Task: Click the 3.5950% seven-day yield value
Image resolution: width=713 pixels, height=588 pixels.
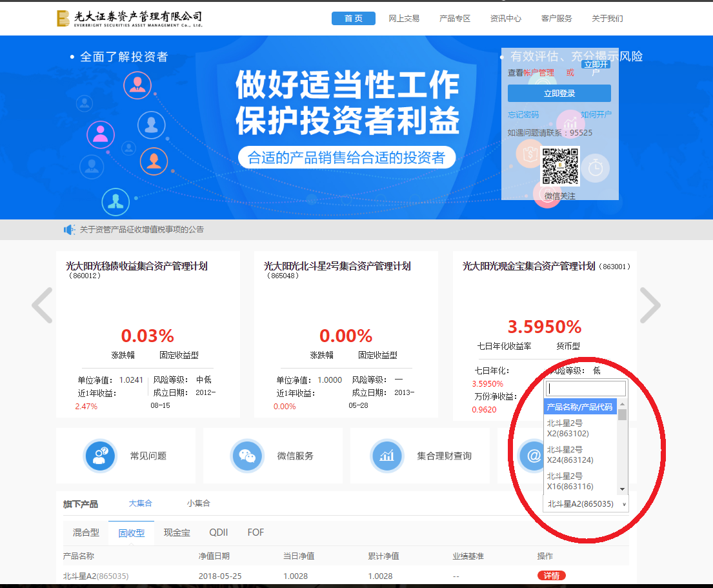Action: (x=545, y=327)
